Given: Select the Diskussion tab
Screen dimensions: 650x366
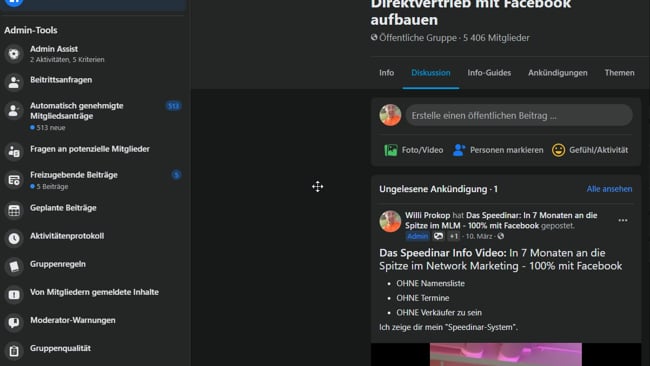Looking at the screenshot, I should pos(431,73).
